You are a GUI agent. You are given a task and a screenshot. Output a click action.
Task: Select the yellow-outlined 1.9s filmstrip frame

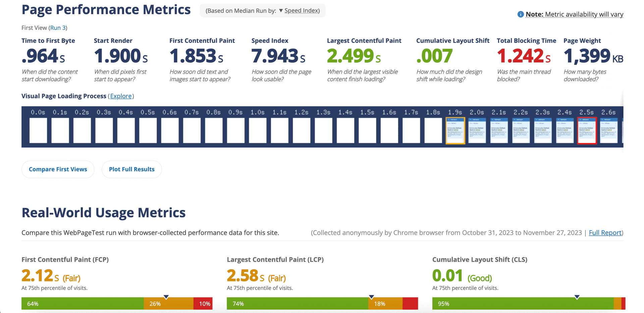click(455, 131)
